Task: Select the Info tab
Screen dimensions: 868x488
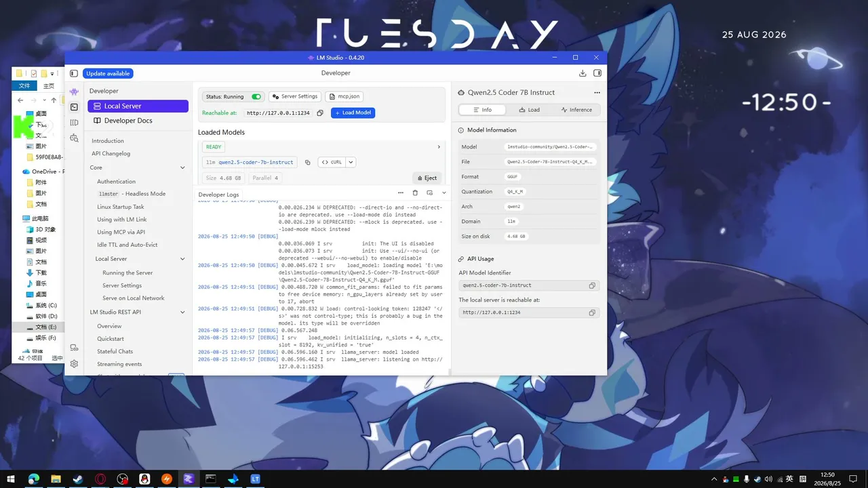Action: pos(483,110)
